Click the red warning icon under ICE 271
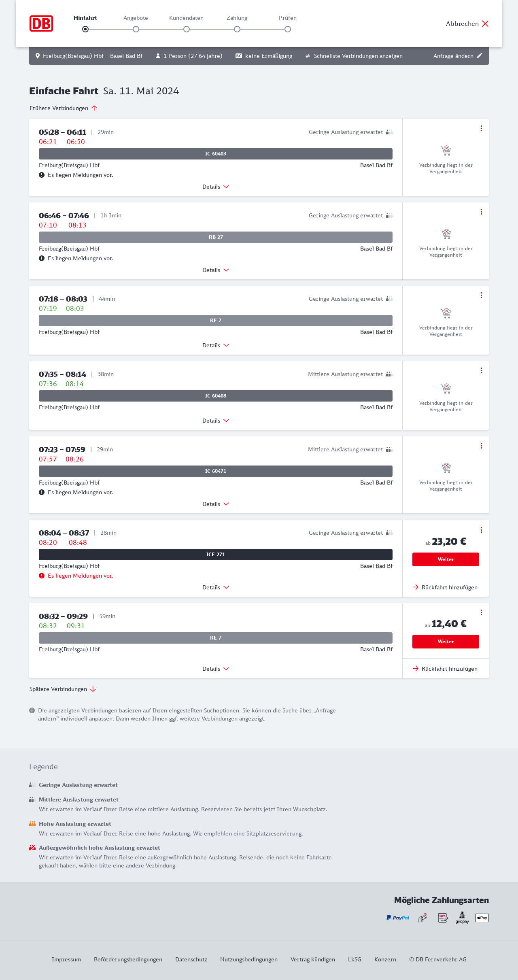The image size is (518, 980). coord(42,576)
